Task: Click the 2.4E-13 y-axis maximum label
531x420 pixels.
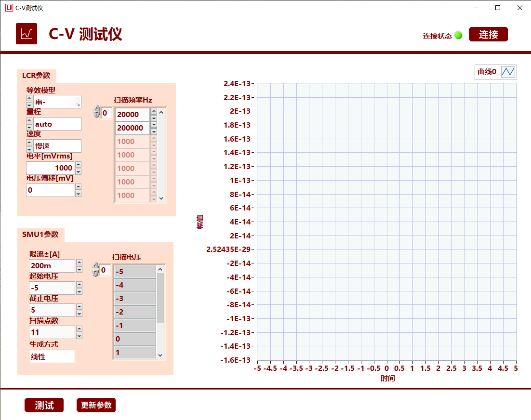Action: (237, 84)
